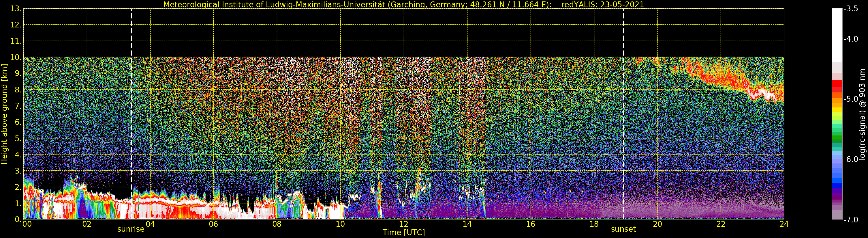Click the white dashed sunrise line
The image size is (868, 238).
pyautogui.click(x=131, y=101)
